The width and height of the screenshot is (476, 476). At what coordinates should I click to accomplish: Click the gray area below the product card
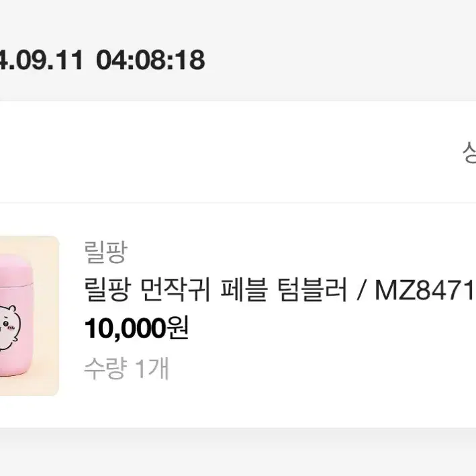tap(238, 453)
